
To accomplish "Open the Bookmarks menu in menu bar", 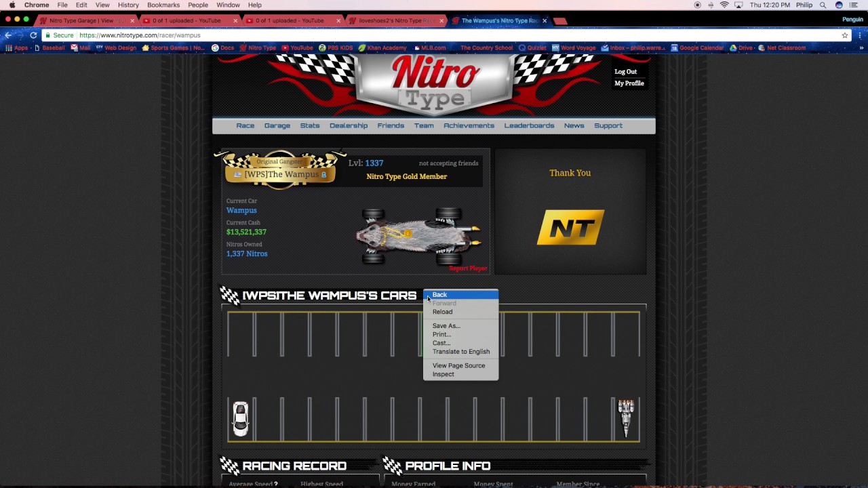I will click(163, 5).
